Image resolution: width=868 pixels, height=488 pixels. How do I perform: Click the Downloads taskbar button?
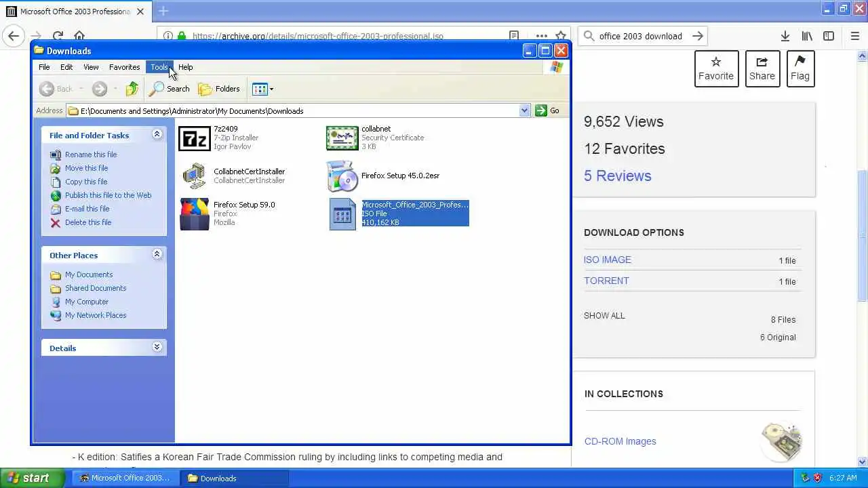coord(235,478)
